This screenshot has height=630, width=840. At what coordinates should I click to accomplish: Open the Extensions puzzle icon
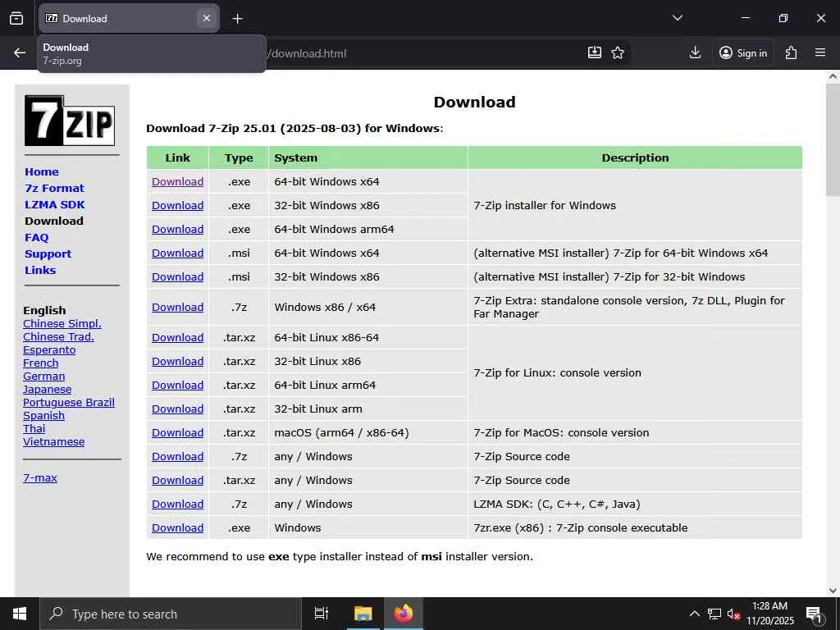pyautogui.click(x=791, y=52)
